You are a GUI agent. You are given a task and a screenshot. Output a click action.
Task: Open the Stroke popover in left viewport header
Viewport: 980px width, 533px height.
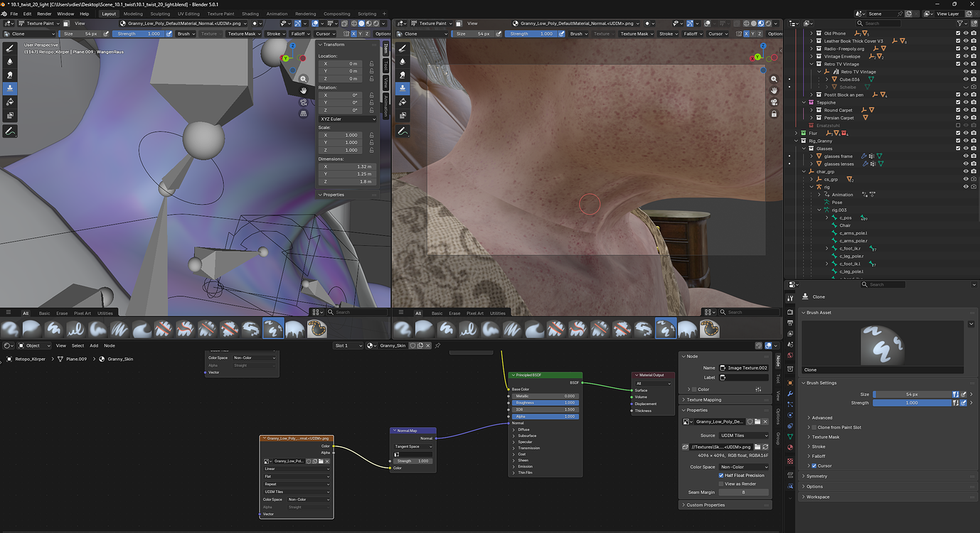tap(275, 33)
